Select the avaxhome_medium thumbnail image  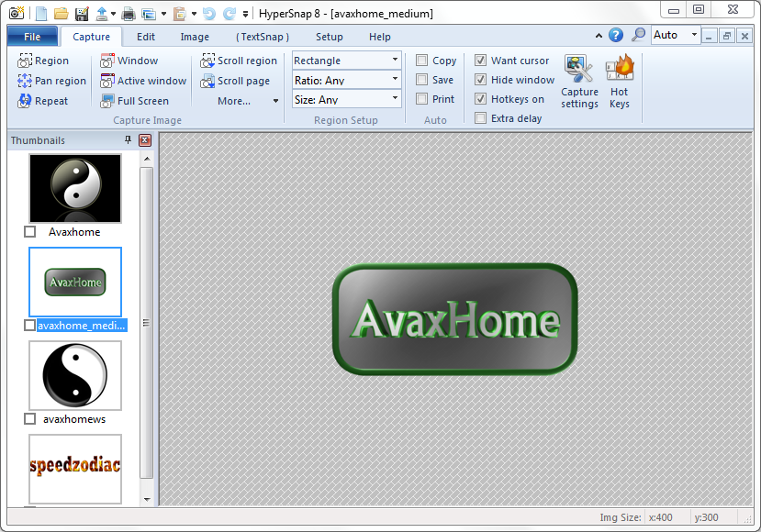coord(75,282)
